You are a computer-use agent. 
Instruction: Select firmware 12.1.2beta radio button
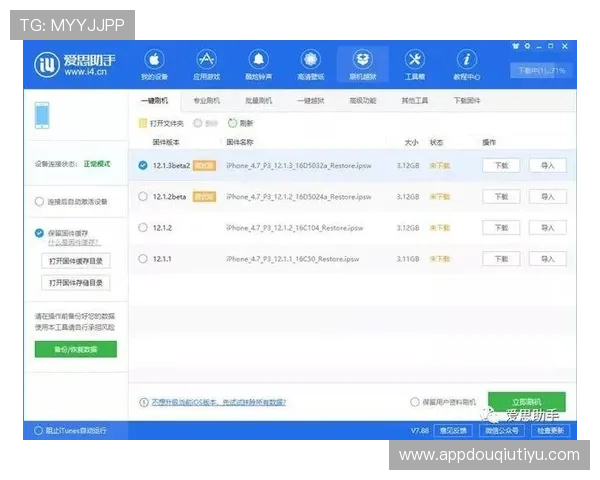[143, 196]
